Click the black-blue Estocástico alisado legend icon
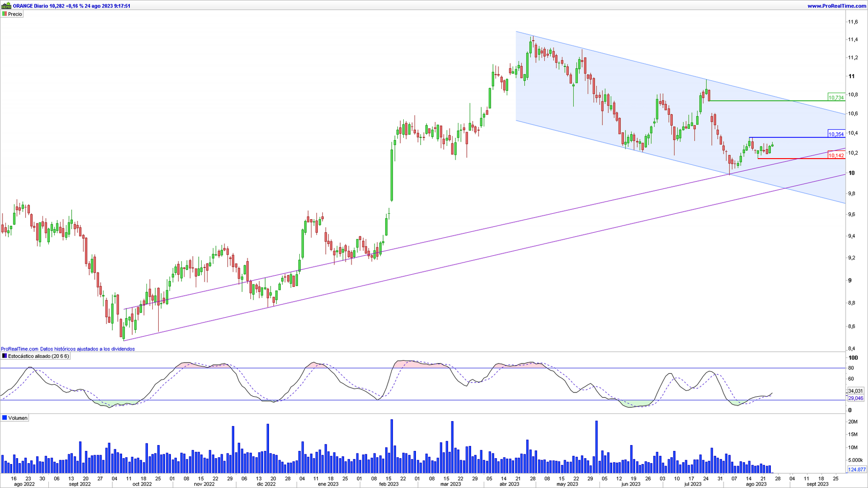This screenshot has width=868, height=488. (x=4, y=356)
